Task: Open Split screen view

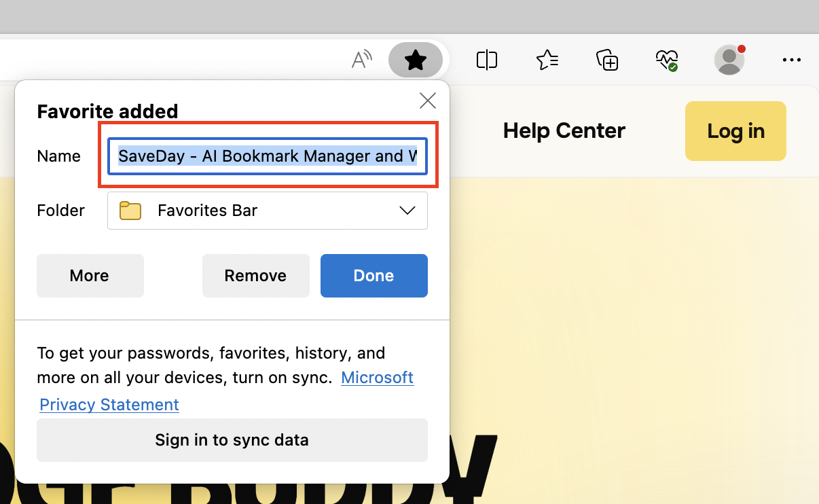Action: [x=487, y=60]
